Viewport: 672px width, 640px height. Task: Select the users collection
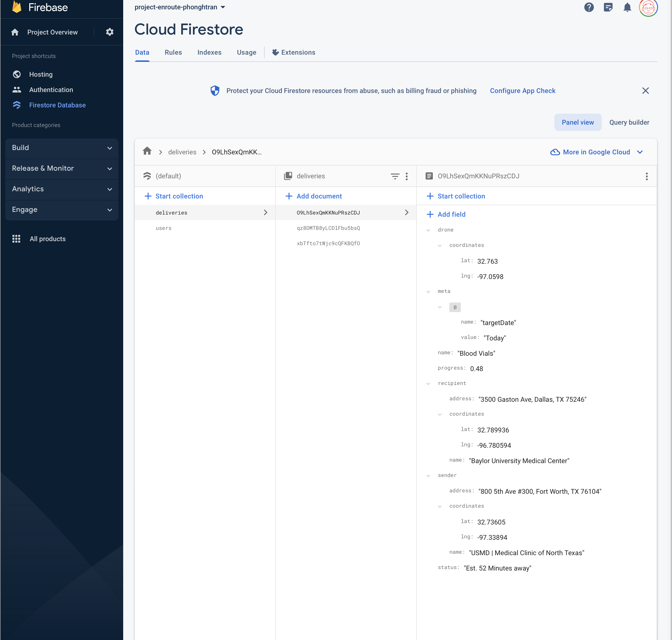205,228
